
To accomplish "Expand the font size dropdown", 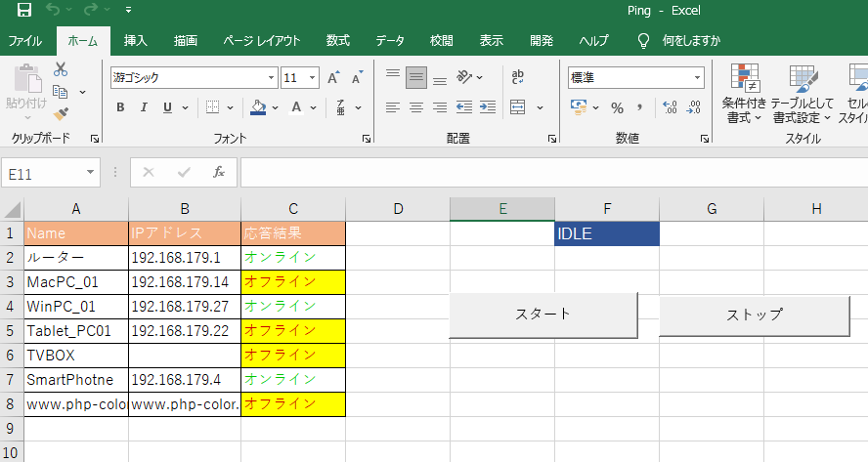I will tap(312, 77).
